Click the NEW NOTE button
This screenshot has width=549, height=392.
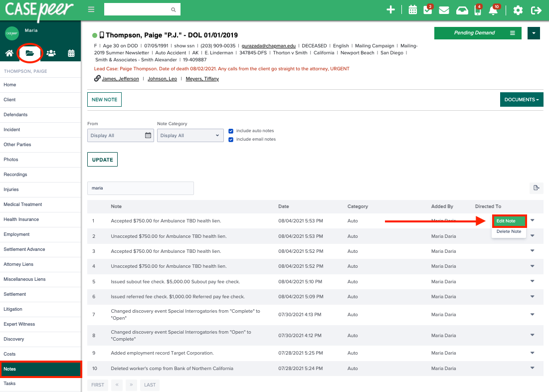[x=104, y=99]
